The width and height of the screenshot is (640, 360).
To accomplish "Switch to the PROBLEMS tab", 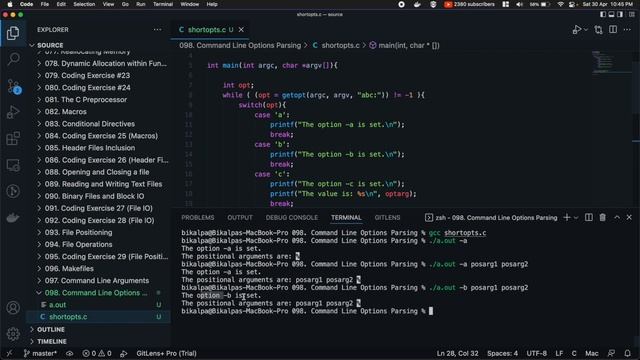I will click(x=198, y=218).
